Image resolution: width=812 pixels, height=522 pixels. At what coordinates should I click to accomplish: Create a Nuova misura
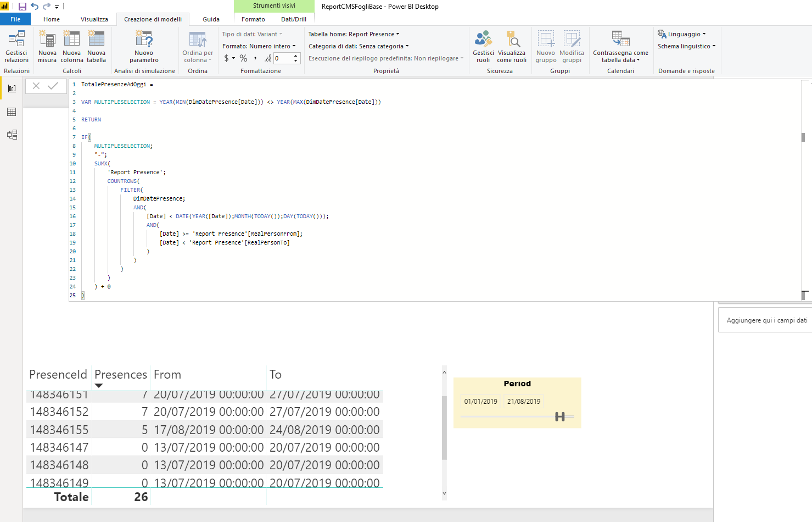point(47,47)
